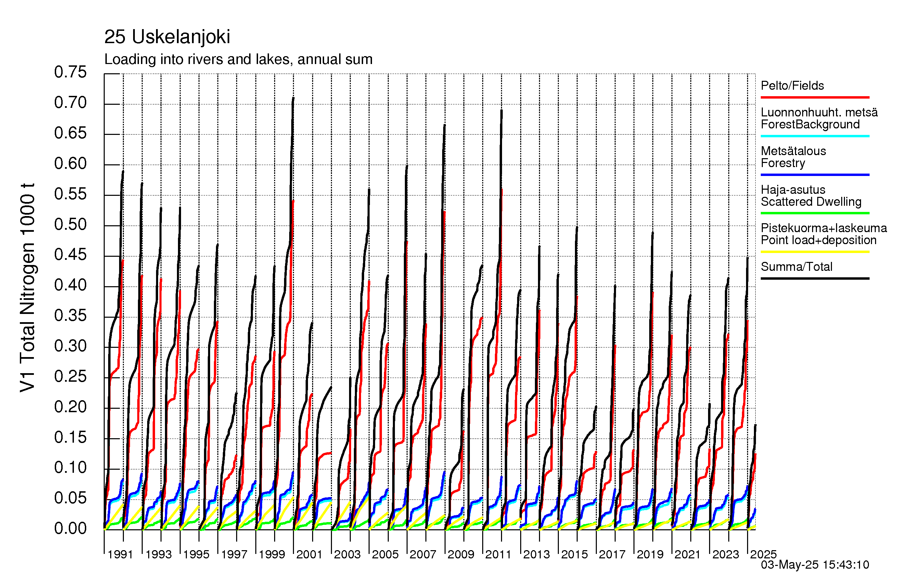Click the 'Scattered Dwelling' legend label
The width and height of the screenshot is (924, 582).
[x=811, y=202]
